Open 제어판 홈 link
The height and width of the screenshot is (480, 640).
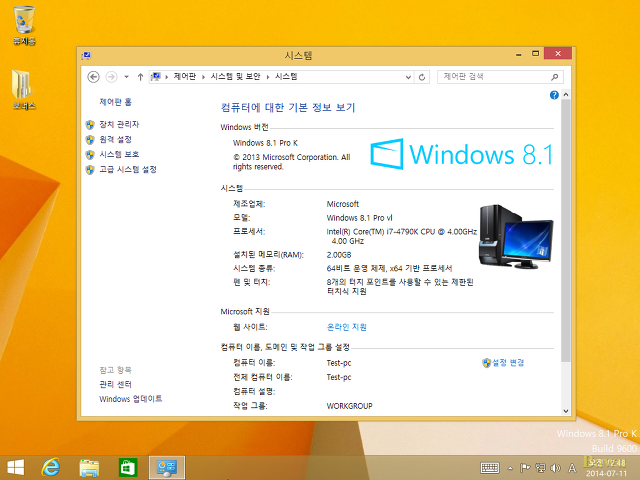(116, 102)
